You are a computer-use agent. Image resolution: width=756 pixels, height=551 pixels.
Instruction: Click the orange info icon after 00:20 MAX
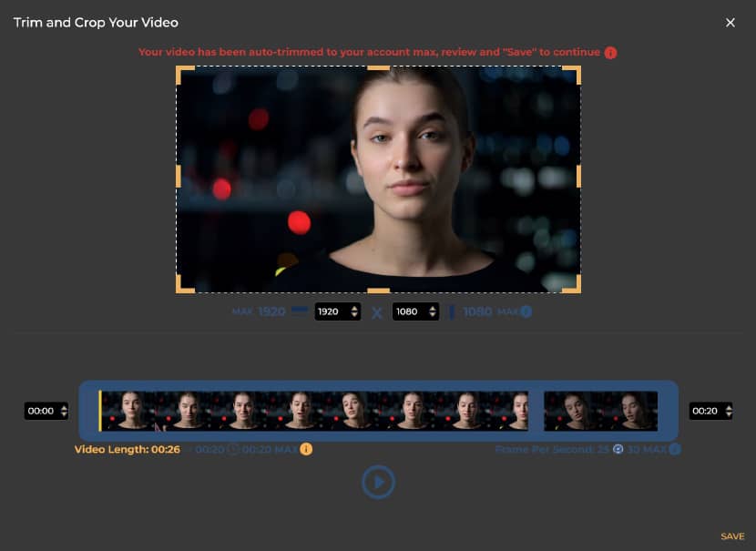[x=306, y=449]
